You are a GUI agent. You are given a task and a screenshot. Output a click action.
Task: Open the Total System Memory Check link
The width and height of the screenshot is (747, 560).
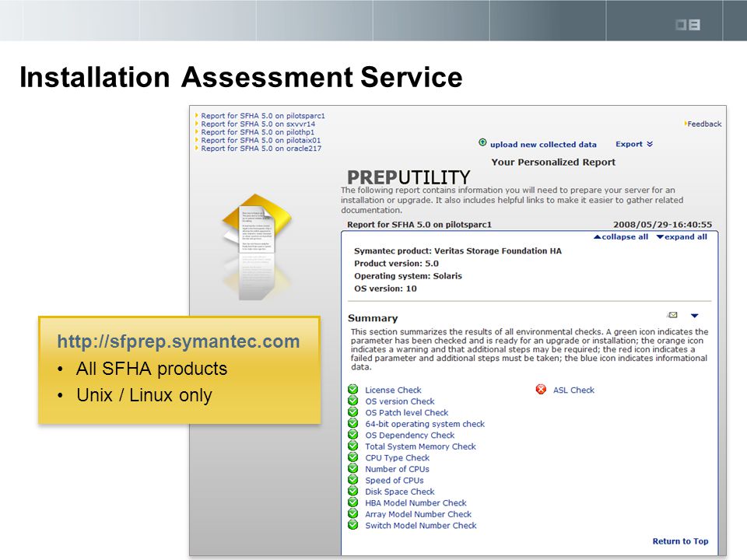click(420, 446)
